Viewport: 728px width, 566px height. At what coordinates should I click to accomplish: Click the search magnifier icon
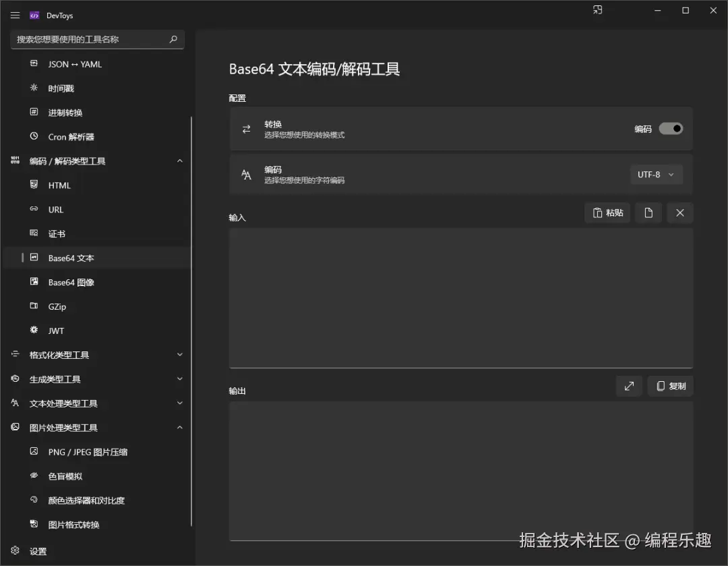pyautogui.click(x=173, y=39)
